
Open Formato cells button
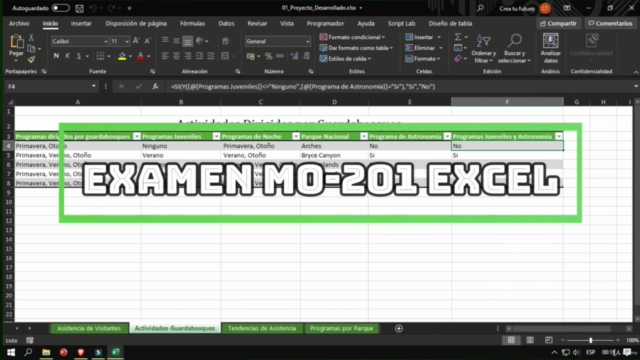pos(423,59)
